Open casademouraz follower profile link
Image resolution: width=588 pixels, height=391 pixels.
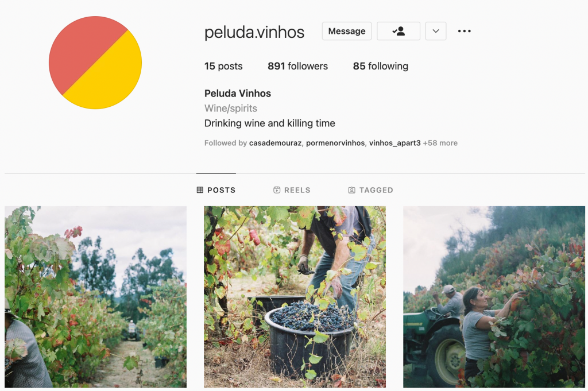click(x=275, y=143)
